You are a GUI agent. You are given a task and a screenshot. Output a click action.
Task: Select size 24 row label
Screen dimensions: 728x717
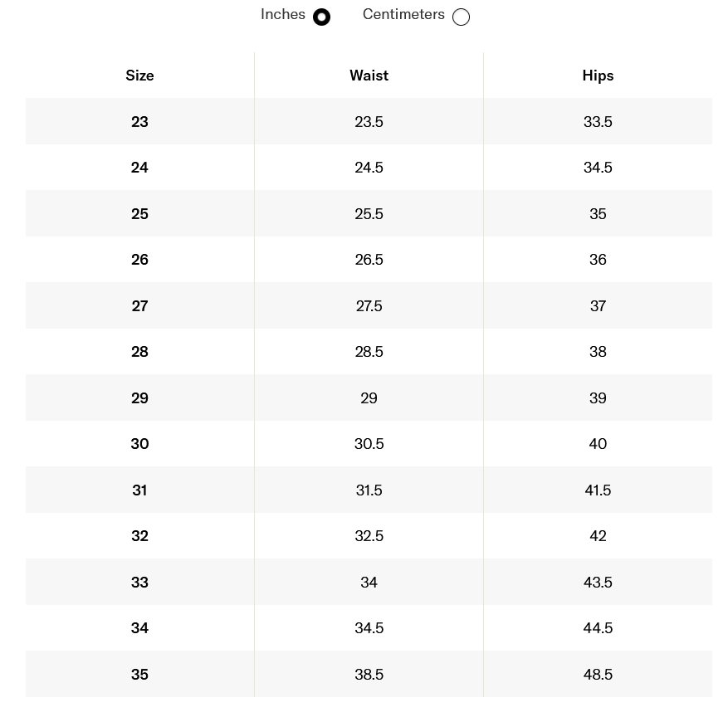pos(139,168)
